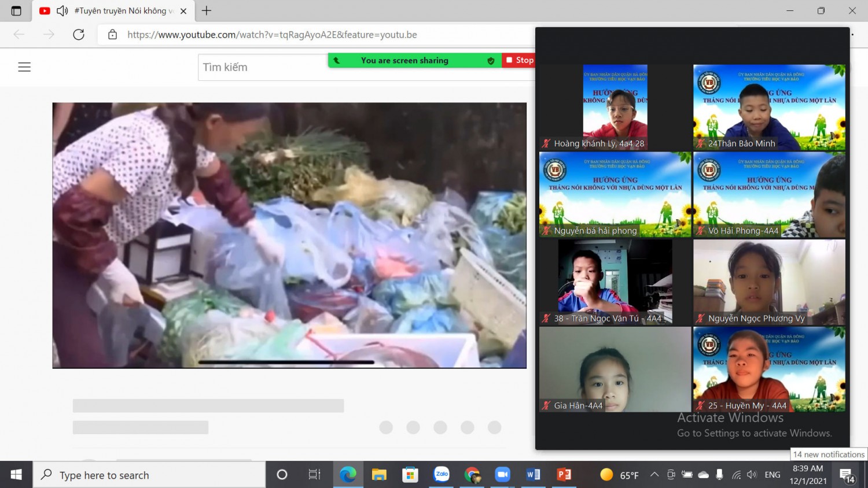This screenshot has height=488, width=868.
Task: Expand the hidden system tray icons
Action: pyautogui.click(x=654, y=475)
